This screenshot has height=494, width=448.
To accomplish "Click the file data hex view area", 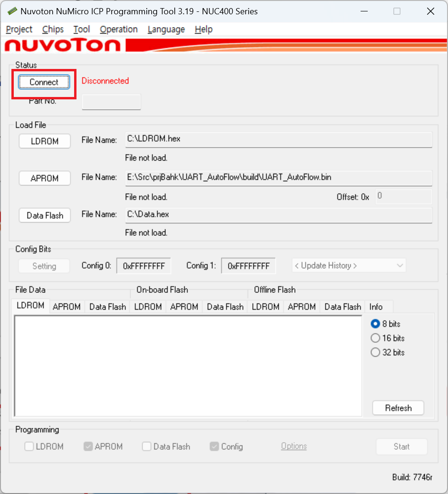I will tap(188, 366).
